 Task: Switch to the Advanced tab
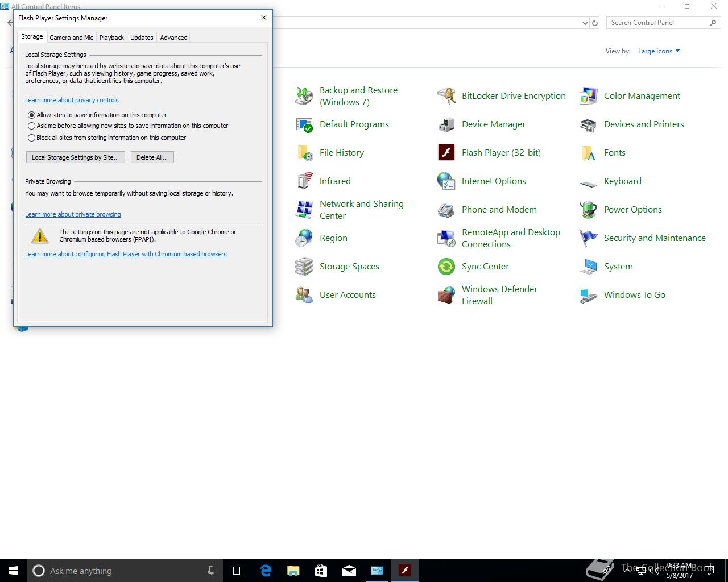point(173,38)
